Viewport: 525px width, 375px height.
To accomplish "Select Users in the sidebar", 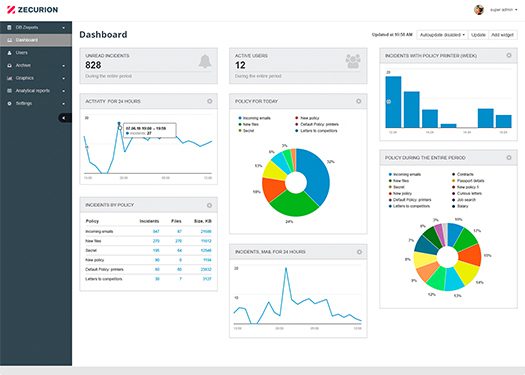I will point(36,53).
